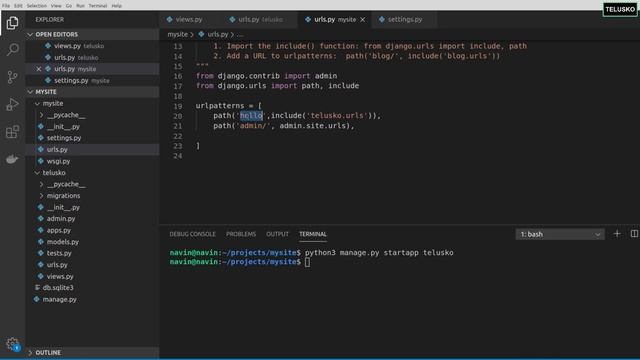
Task: Click the mysite breadcrumb segment
Action: coord(178,34)
